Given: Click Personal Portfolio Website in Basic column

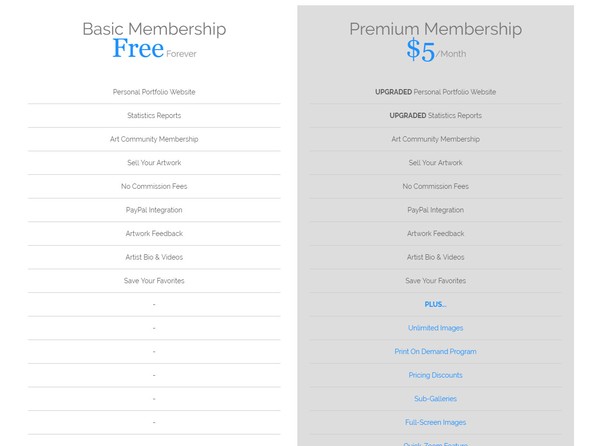Looking at the screenshot, I should point(154,92).
